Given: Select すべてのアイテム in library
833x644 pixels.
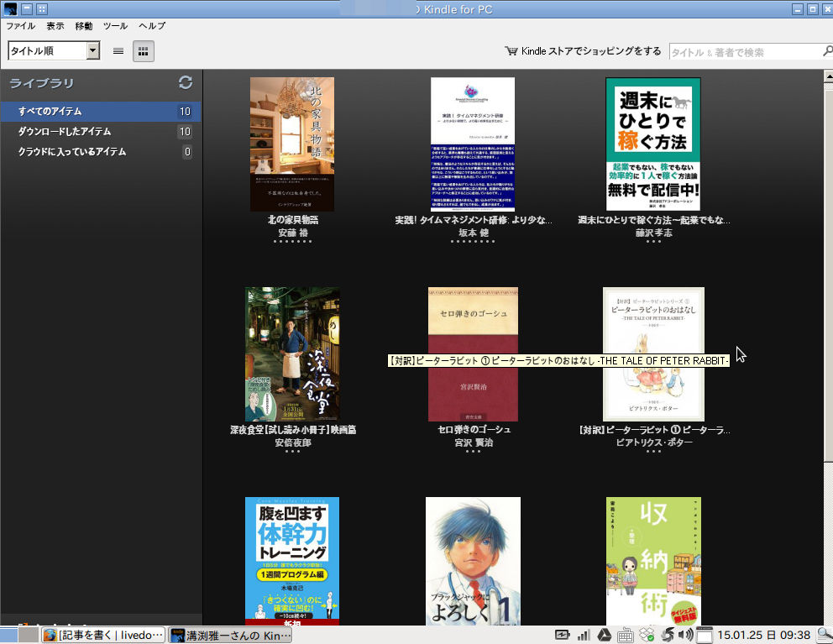Looking at the screenshot, I should pos(101,112).
